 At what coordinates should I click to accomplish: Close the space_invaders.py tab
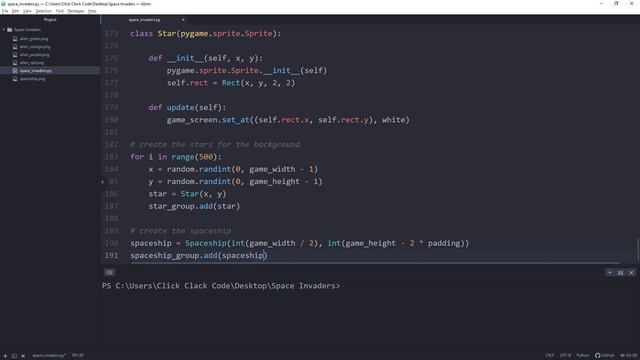coord(183,20)
